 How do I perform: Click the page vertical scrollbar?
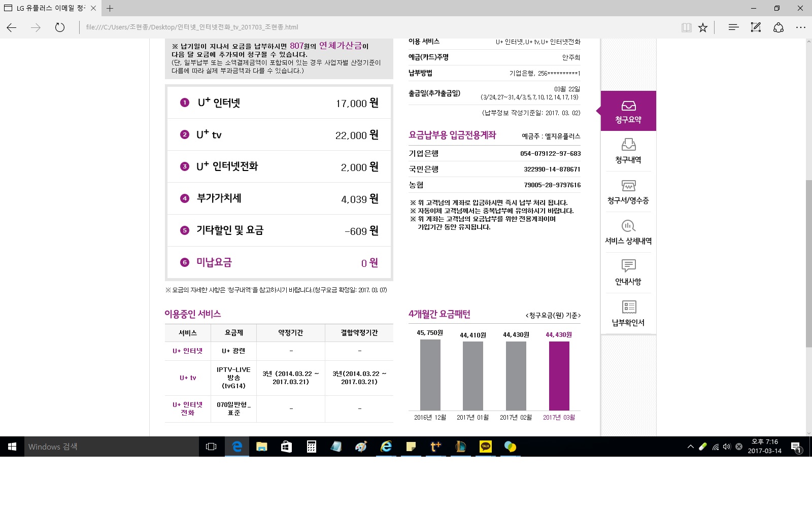tap(808, 263)
